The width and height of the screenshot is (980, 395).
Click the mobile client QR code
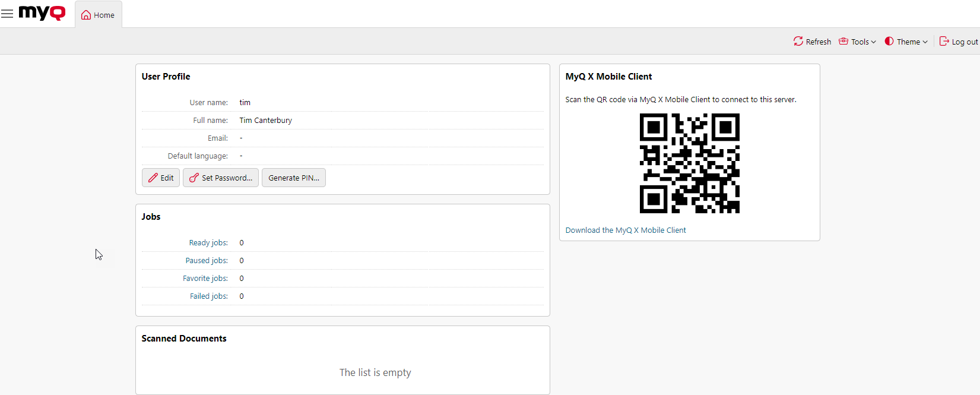pyautogui.click(x=689, y=163)
